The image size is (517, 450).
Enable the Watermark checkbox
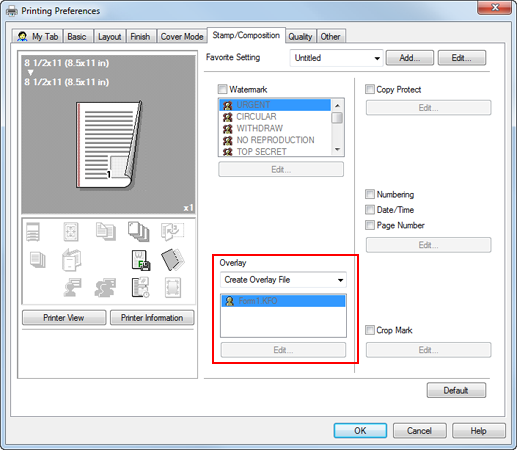pyautogui.click(x=222, y=89)
